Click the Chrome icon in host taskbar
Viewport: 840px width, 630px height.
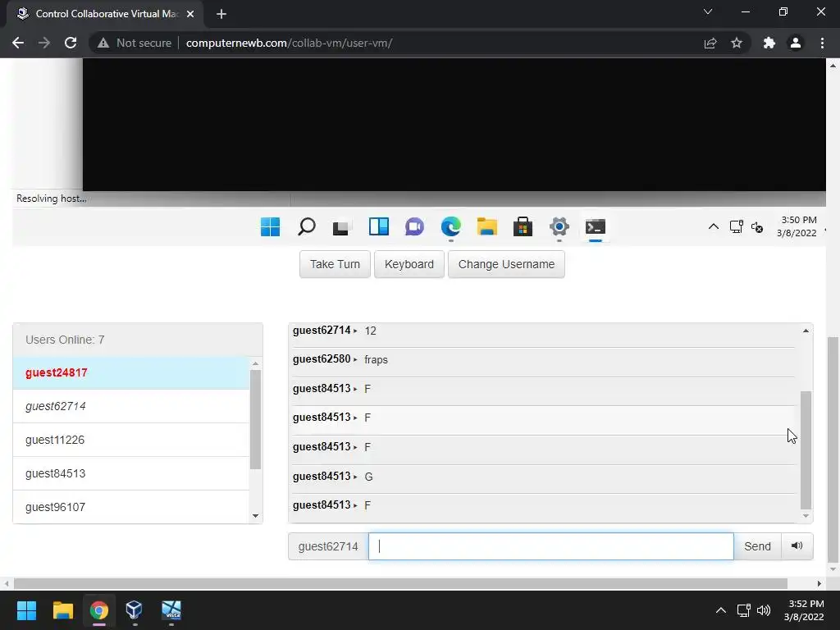tap(99, 610)
